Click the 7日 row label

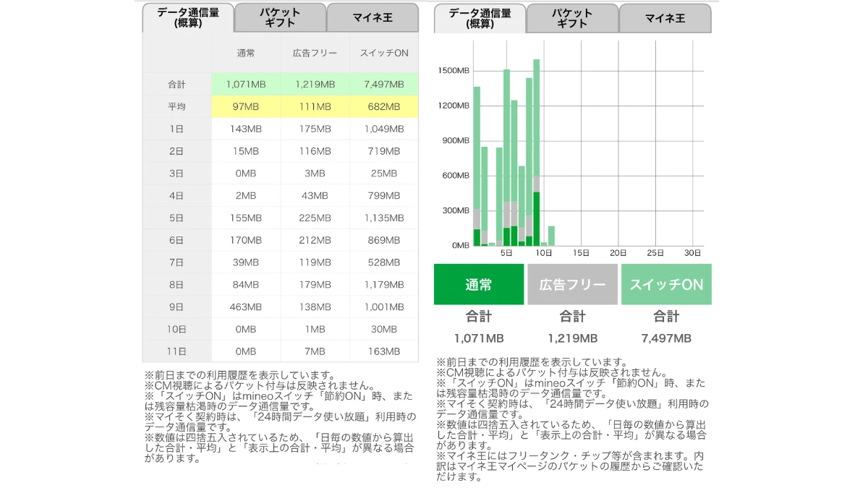[x=177, y=262]
